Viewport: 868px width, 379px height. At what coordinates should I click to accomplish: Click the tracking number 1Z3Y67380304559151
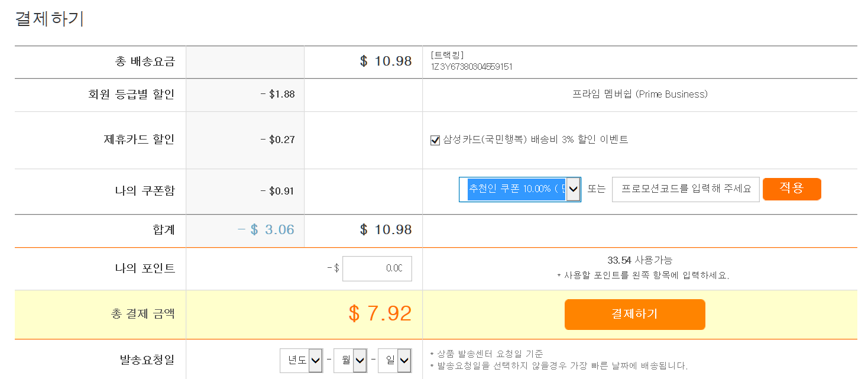pyautogui.click(x=471, y=67)
